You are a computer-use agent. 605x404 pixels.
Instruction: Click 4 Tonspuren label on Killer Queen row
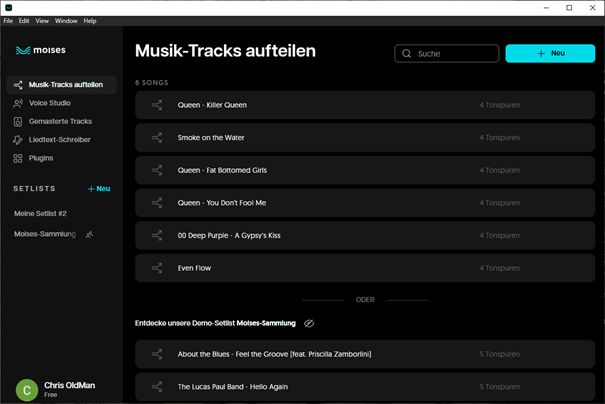500,105
